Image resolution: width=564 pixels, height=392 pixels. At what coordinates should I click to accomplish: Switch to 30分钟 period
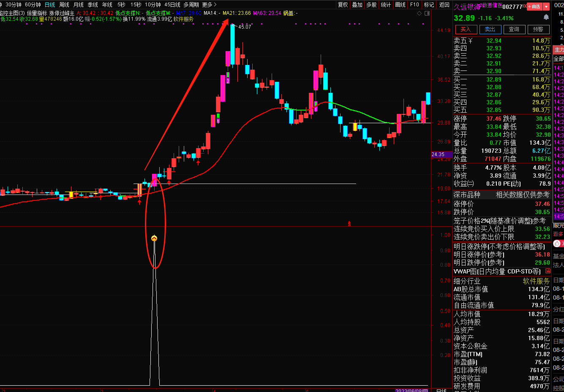[x=14, y=5]
